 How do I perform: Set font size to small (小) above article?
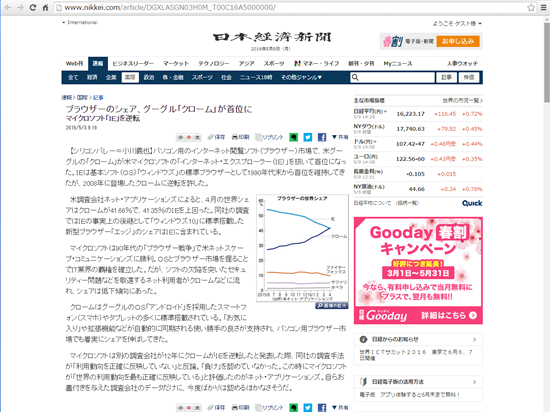[x=181, y=137]
